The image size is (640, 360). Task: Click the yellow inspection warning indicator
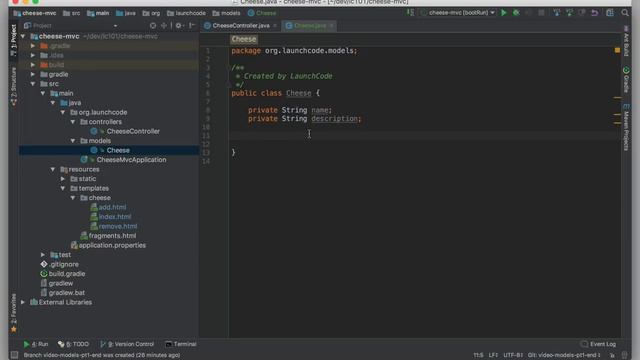(x=617, y=50)
